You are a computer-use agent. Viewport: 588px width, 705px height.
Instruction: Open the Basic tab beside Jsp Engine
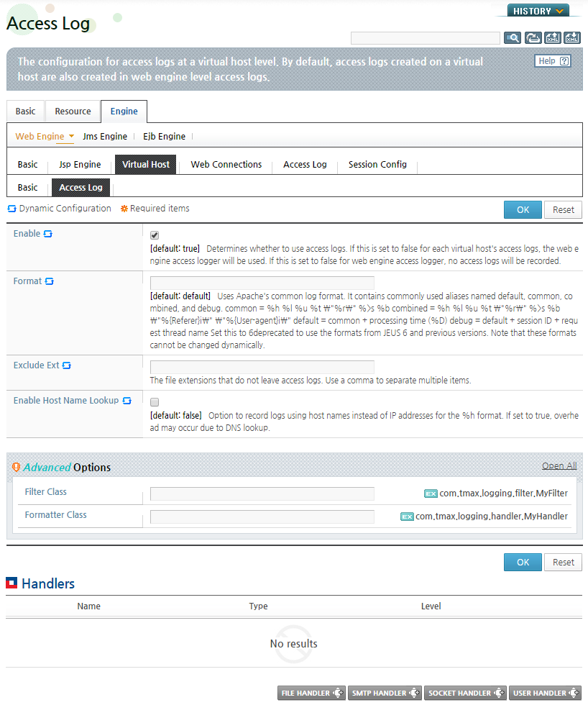tap(27, 165)
